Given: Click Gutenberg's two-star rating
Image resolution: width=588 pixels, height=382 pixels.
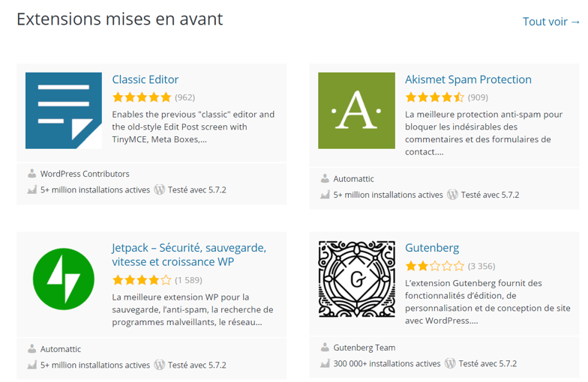Looking at the screenshot, I should coord(435,267).
